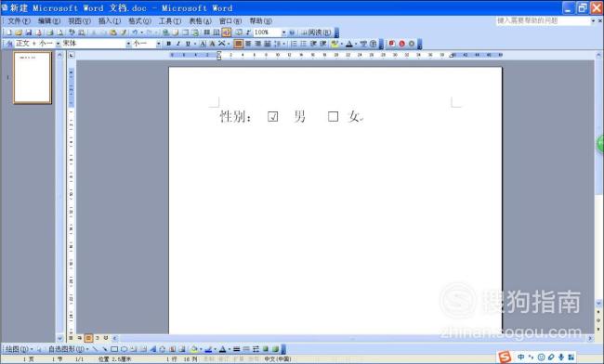Toggle the highlighted Document Map button

(227, 32)
